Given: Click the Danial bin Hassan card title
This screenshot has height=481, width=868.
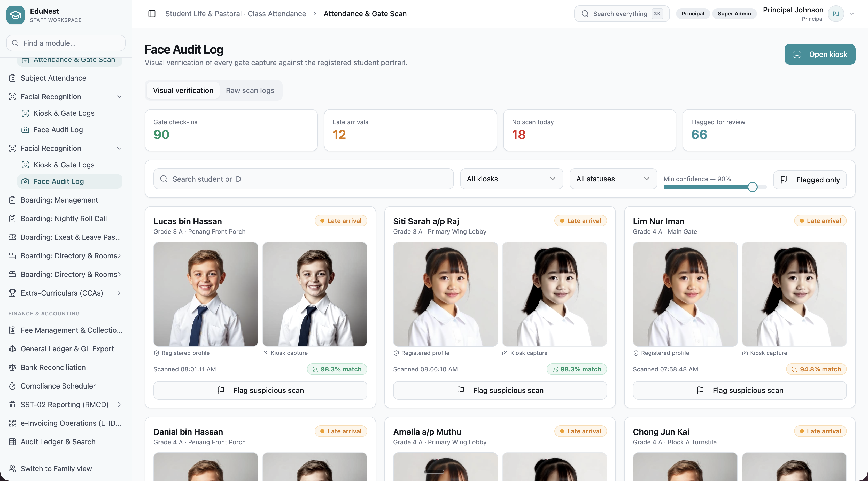Looking at the screenshot, I should (x=188, y=432).
